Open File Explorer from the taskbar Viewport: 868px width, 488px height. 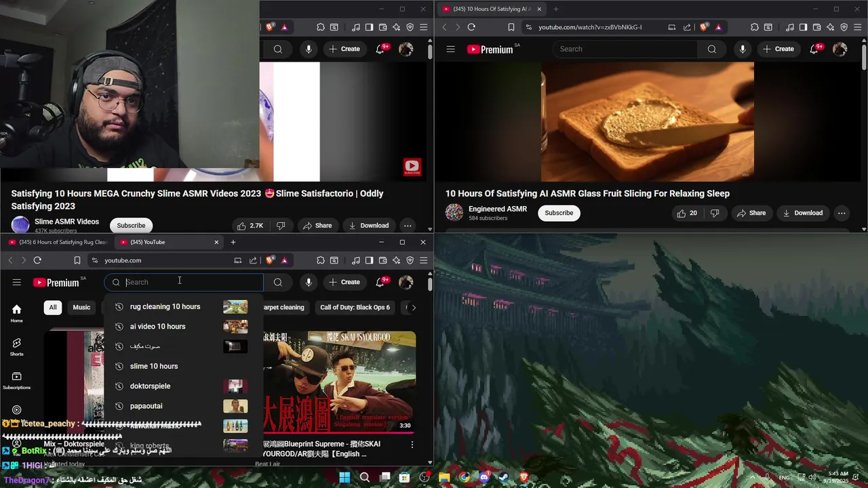(x=444, y=477)
